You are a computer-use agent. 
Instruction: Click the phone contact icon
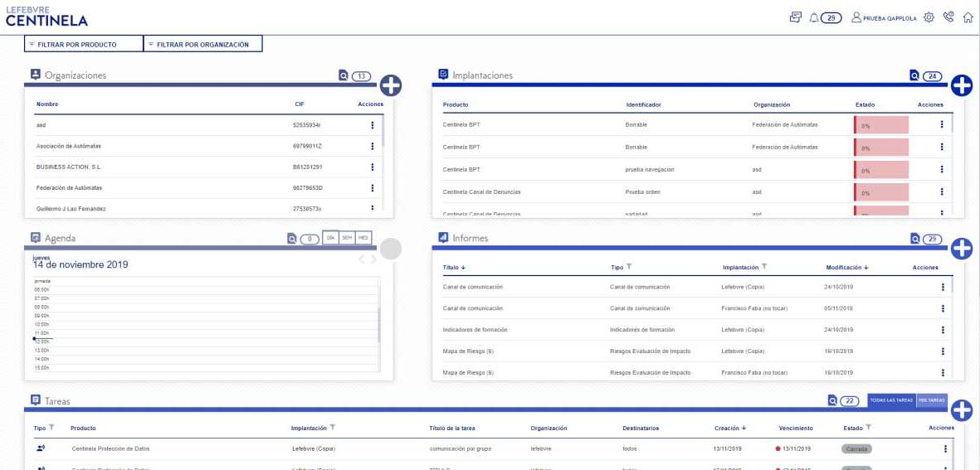tap(948, 17)
